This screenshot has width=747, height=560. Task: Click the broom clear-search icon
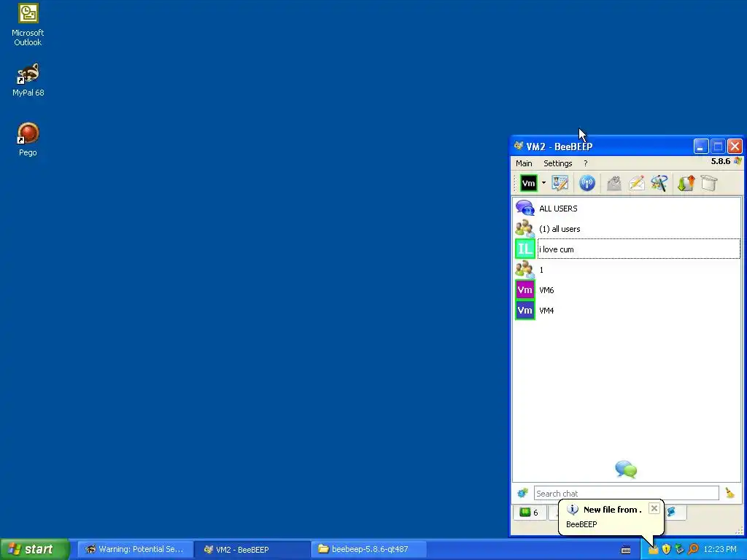(x=729, y=493)
